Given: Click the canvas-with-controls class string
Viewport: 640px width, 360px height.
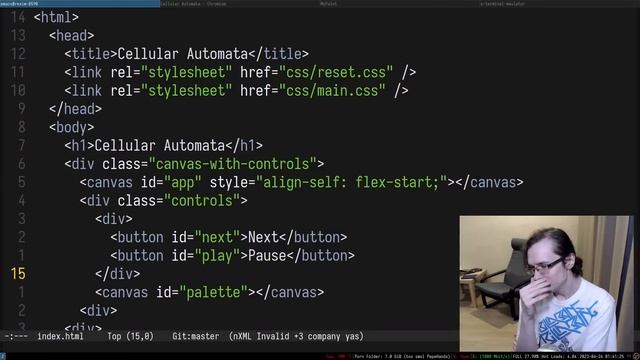Looking at the screenshot, I should (233, 164).
